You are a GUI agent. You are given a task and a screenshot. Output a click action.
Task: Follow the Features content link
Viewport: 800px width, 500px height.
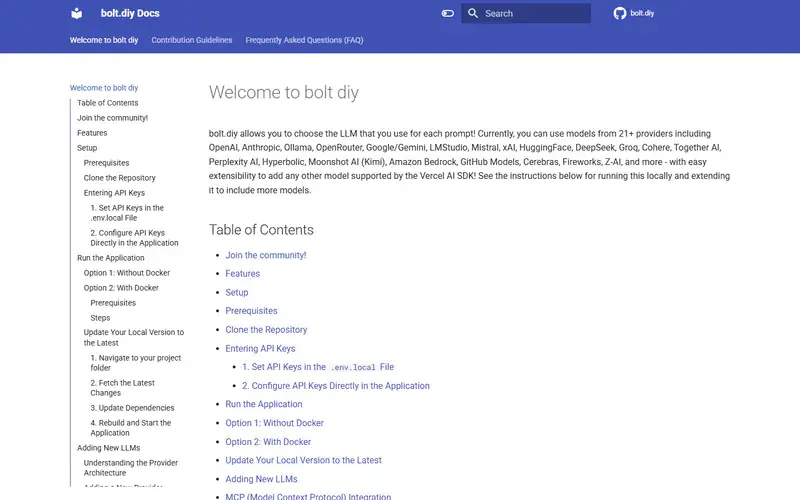pyautogui.click(x=242, y=273)
